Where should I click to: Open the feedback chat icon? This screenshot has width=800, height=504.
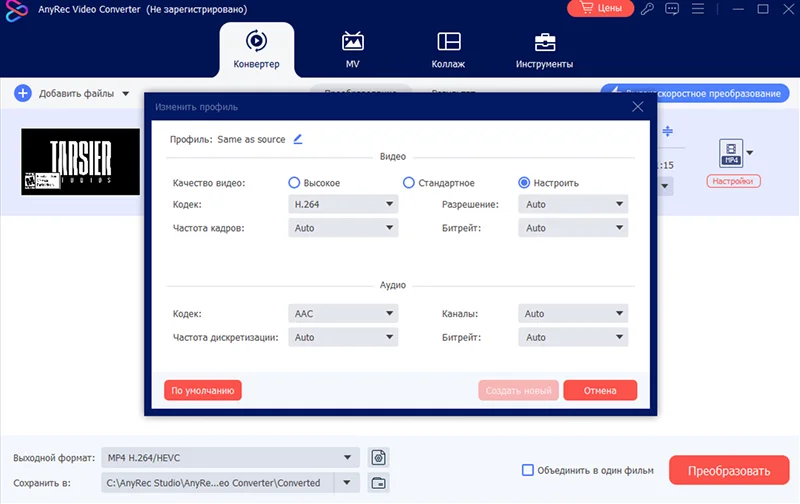point(672,9)
